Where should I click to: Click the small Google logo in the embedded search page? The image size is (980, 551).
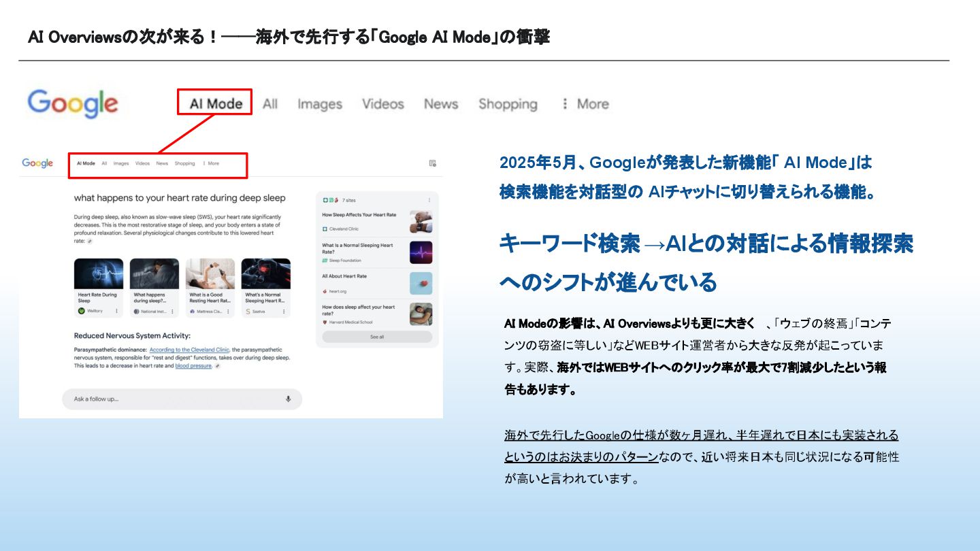tap(37, 163)
